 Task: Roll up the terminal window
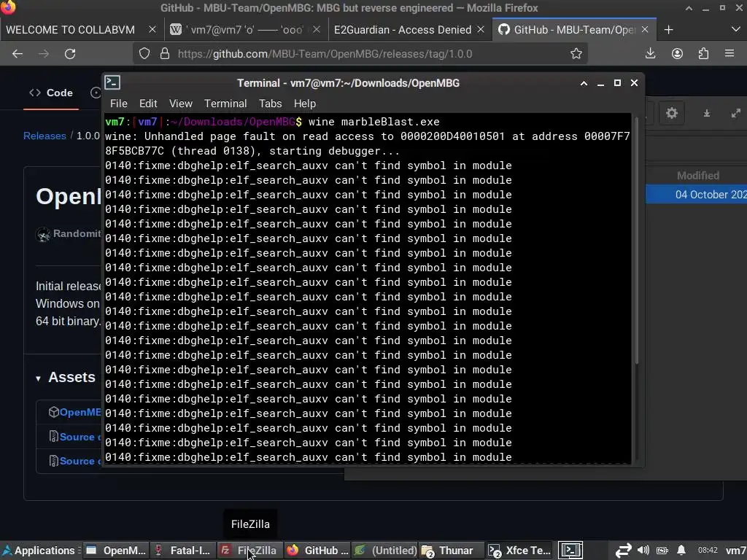click(x=584, y=83)
